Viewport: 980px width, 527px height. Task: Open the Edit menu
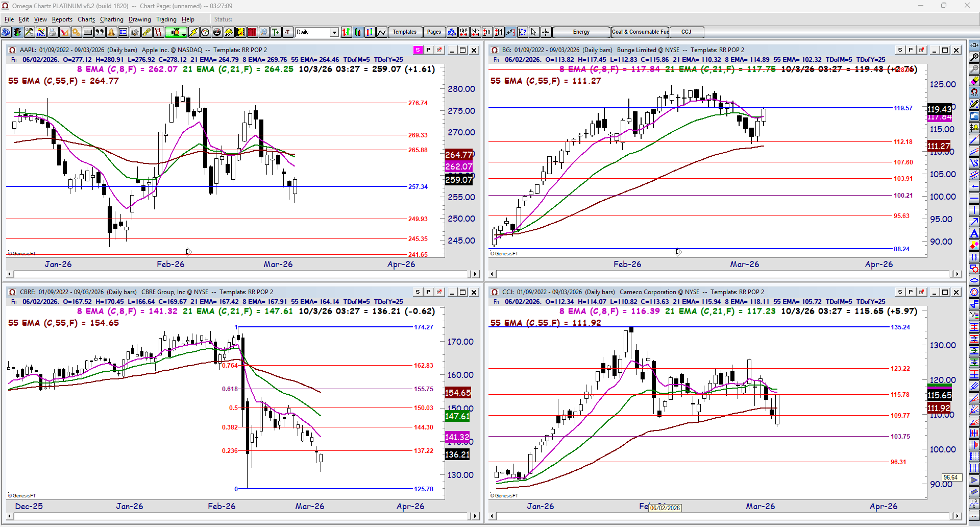coord(24,19)
